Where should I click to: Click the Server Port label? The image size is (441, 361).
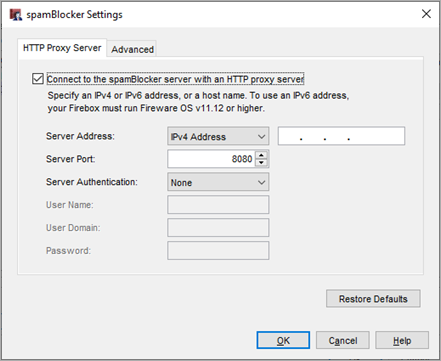coord(70,159)
